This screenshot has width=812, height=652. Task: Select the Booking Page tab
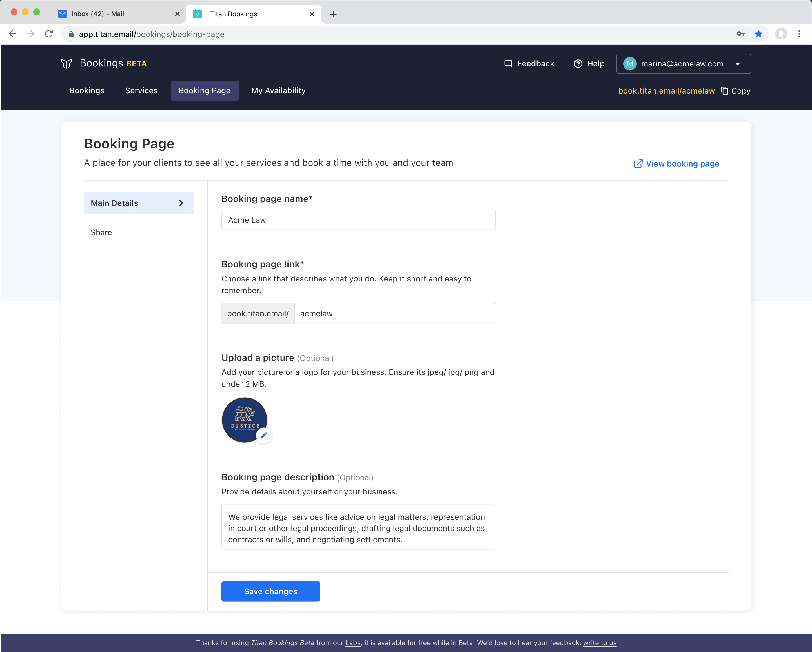[205, 90]
